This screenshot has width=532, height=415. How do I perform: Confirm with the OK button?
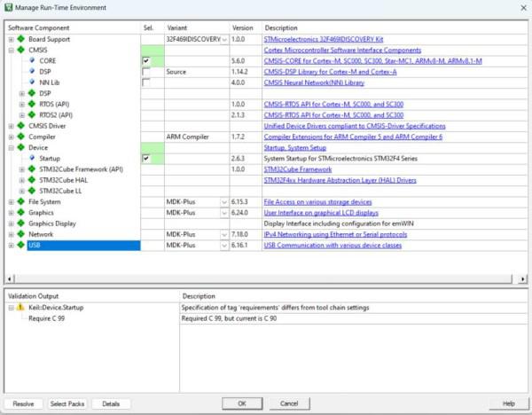(242, 403)
